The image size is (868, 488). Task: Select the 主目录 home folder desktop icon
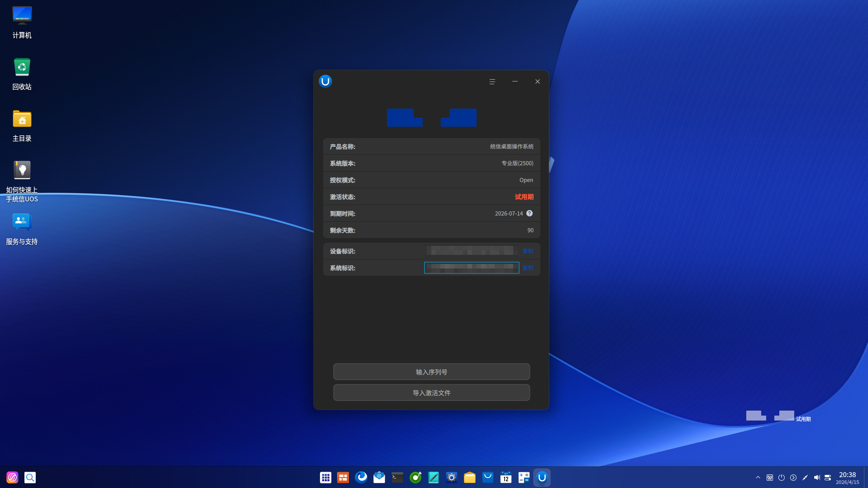click(22, 126)
